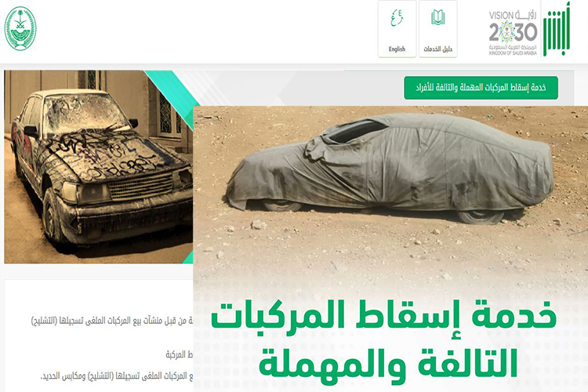Click the التالفة والمهملة headline line

pos(388,362)
